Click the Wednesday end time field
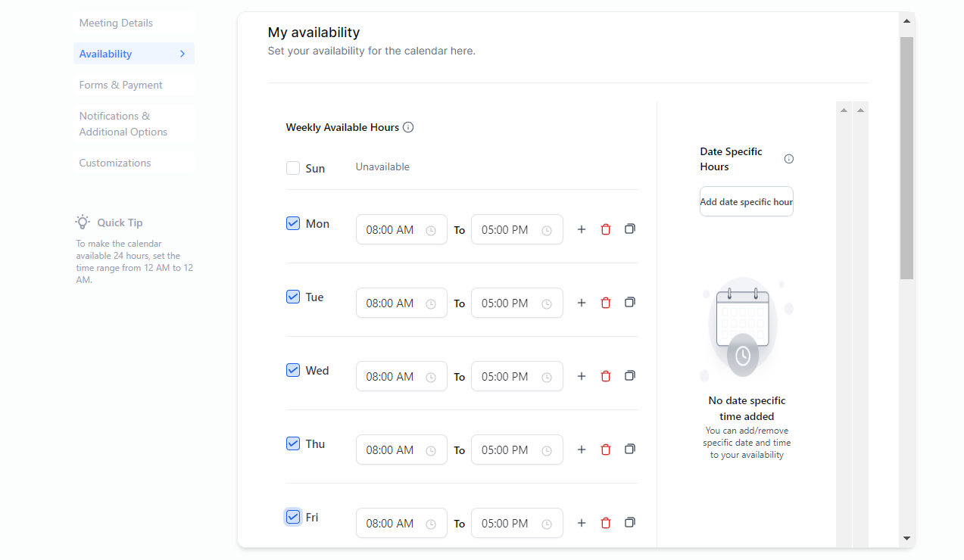Image resolution: width=964 pixels, height=560 pixels. (x=516, y=377)
